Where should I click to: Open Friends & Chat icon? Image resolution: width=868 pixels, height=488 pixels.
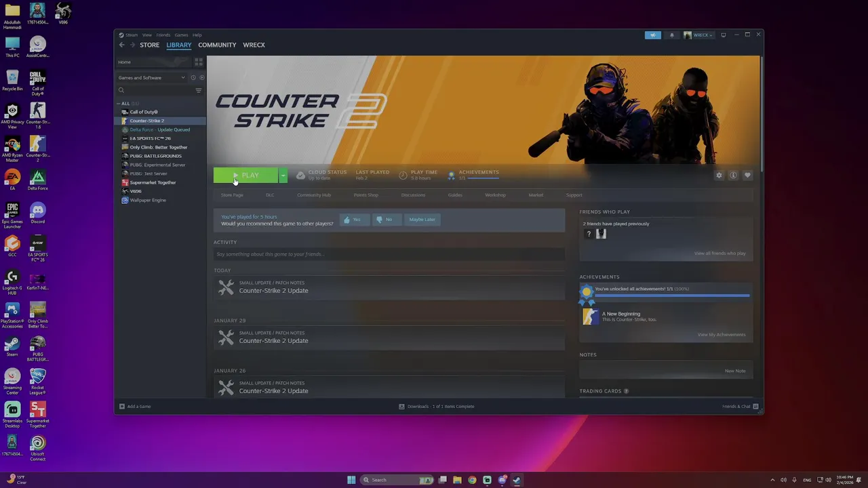pyautogui.click(x=756, y=407)
